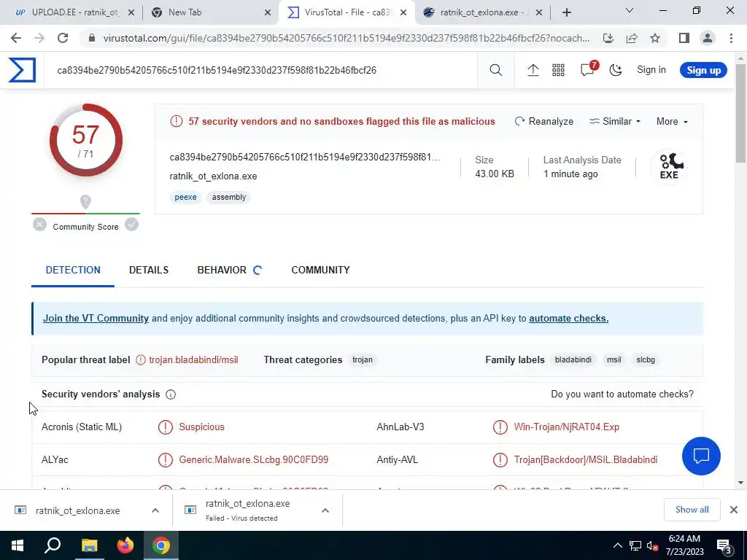747x560 pixels.
Task: Click the peexe tag
Action: click(x=185, y=197)
